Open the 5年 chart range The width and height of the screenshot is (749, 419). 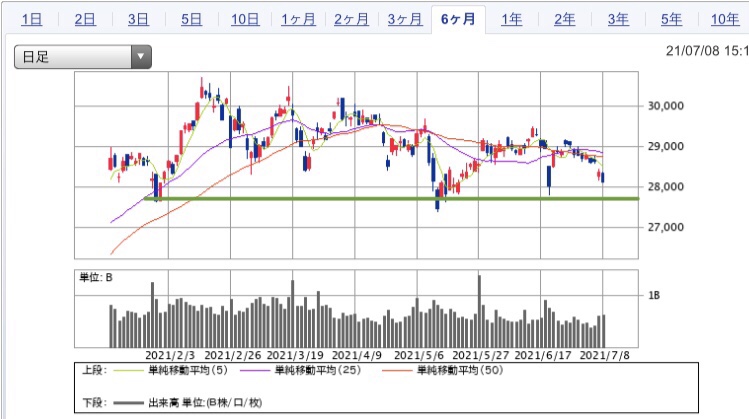671,19
